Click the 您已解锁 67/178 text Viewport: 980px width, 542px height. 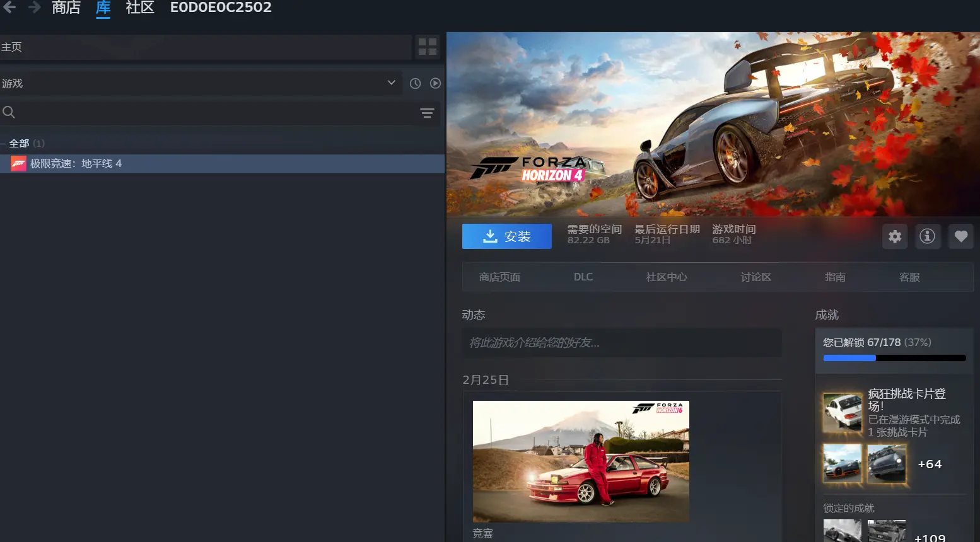[861, 342]
